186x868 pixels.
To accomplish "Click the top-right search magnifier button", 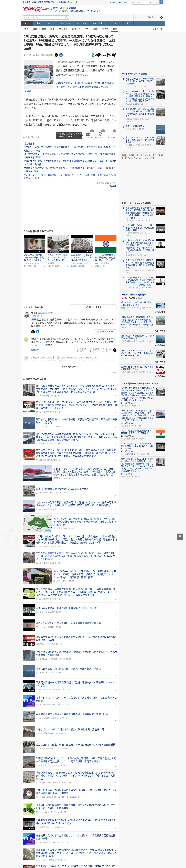I will 161,2.
